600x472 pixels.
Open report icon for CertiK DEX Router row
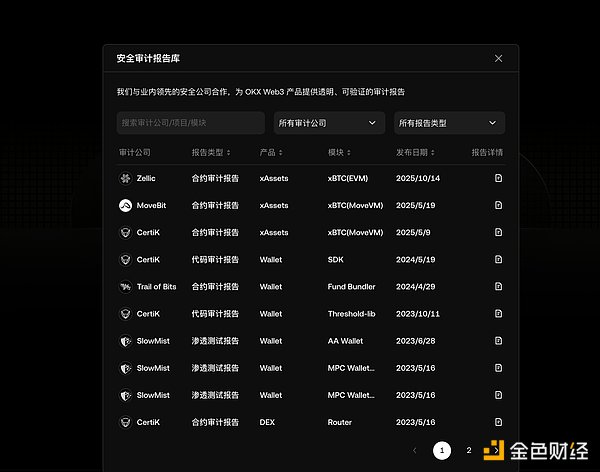(x=498, y=422)
